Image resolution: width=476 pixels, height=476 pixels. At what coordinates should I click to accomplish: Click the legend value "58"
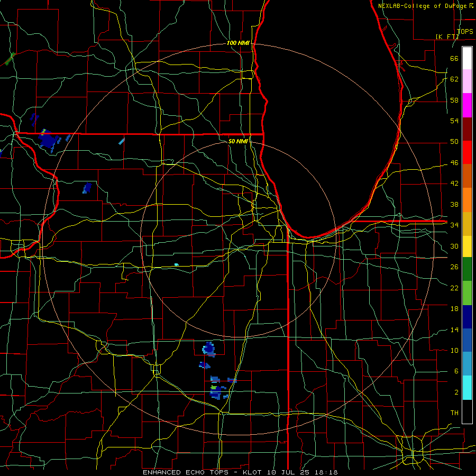tap(454, 100)
